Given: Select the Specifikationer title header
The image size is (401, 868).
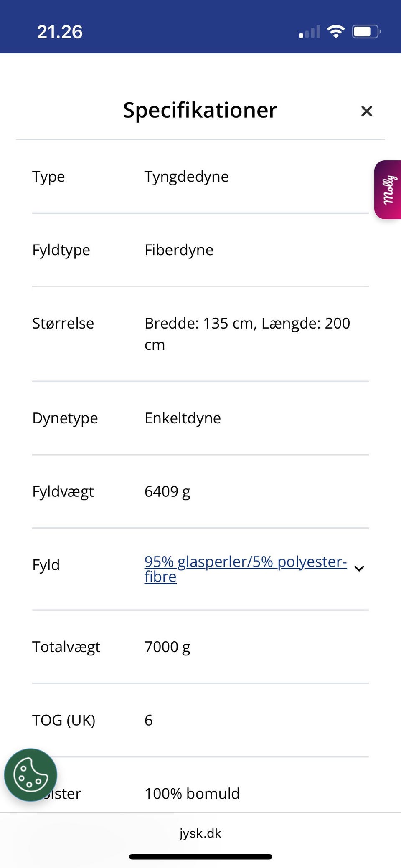Looking at the screenshot, I should click(x=200, y=110).
